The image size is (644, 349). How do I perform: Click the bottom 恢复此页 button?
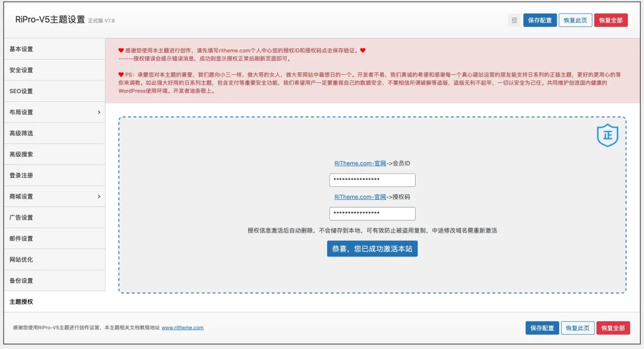577,328
